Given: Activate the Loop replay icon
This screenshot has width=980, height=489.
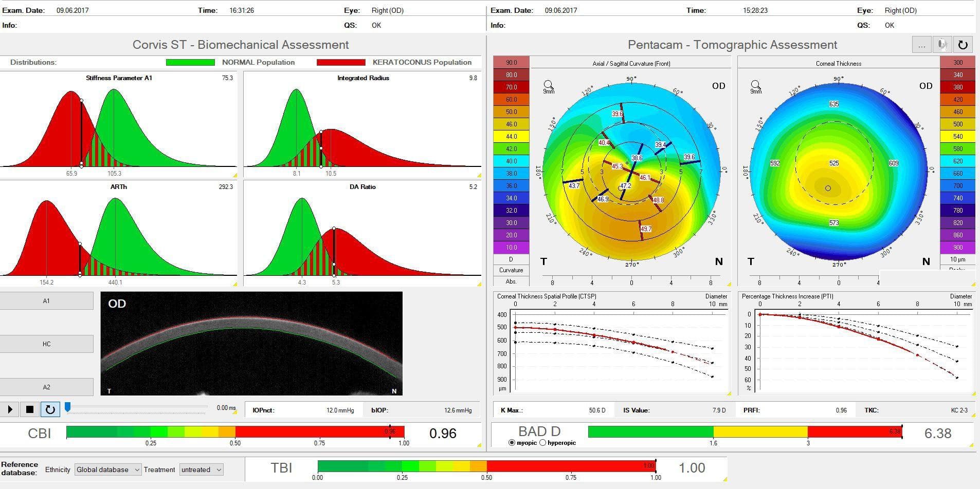Looking at the screenshot, I should (x=49, y=409).
